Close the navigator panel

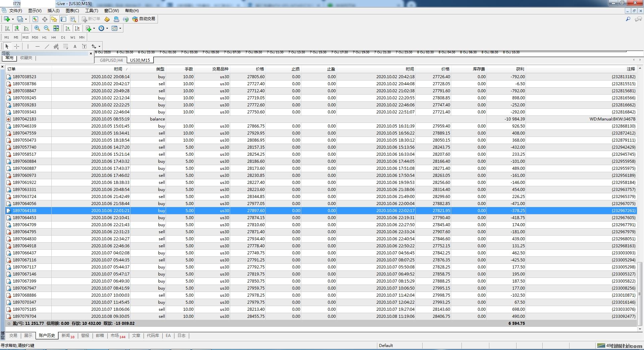91,54
